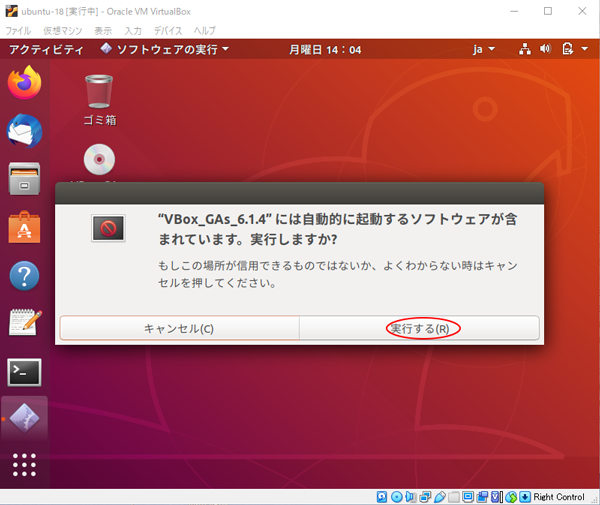Click the mouse integration status icon
Screen dimensions: 600x505
coord(511,497)
